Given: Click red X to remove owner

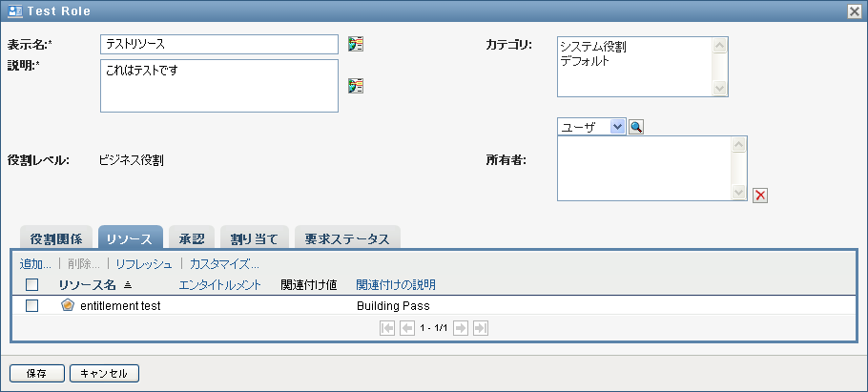Looking at the screenshot, I should point(760,196).
